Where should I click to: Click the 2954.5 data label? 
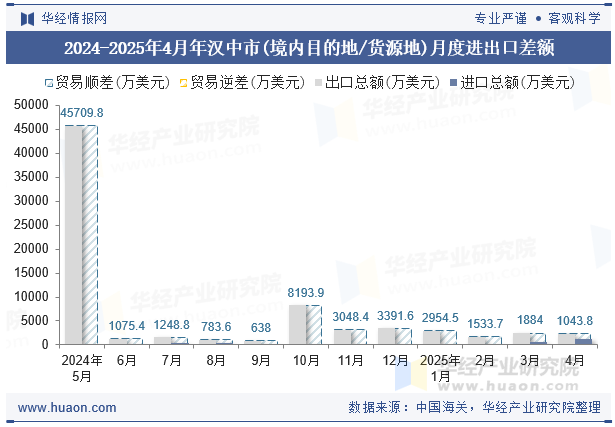pos(440,318)
